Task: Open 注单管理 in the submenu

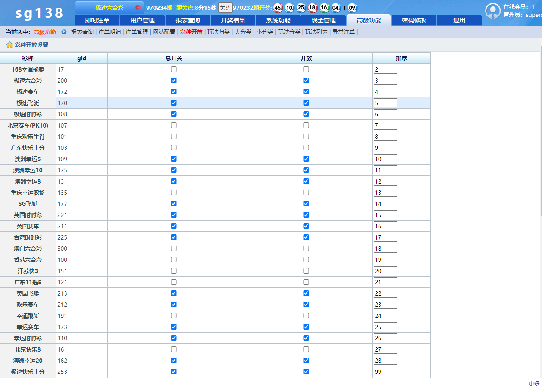Action: (137, 32)
